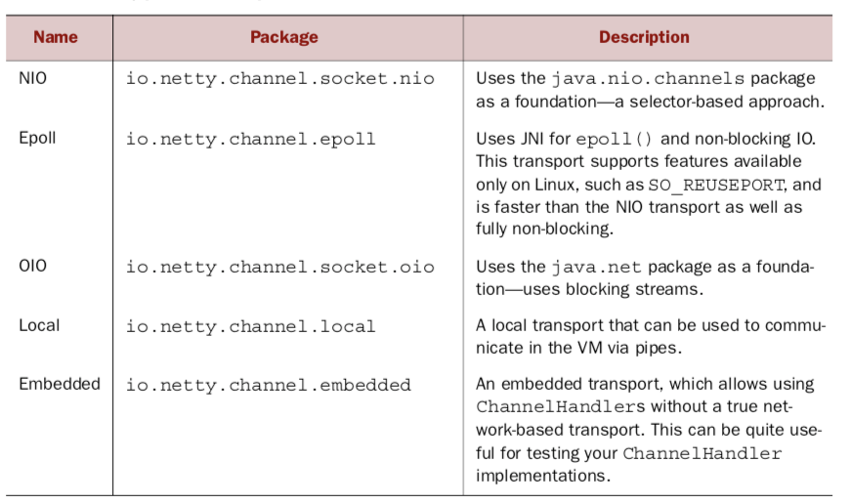Viewport: 850px width, 504px height.
Task: Click the Description column header
Action: (644, 38)
